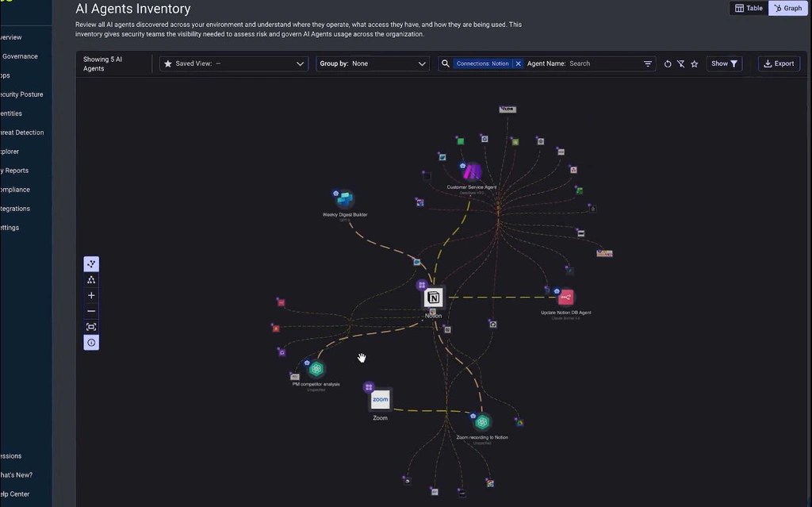The height and width of the screenshot is (507, 812).
Task: Open Help Center in the sidebar
Action: click(x=16, y=494)
